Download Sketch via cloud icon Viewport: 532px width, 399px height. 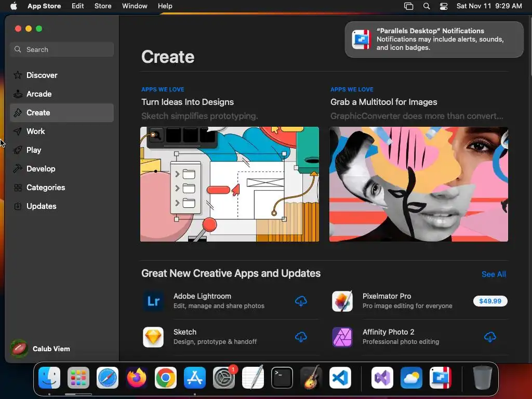coord(301,337)
